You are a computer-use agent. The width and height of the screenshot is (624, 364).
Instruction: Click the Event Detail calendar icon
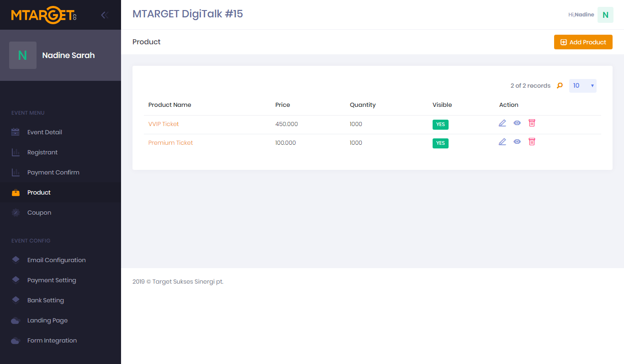(16, 132)
